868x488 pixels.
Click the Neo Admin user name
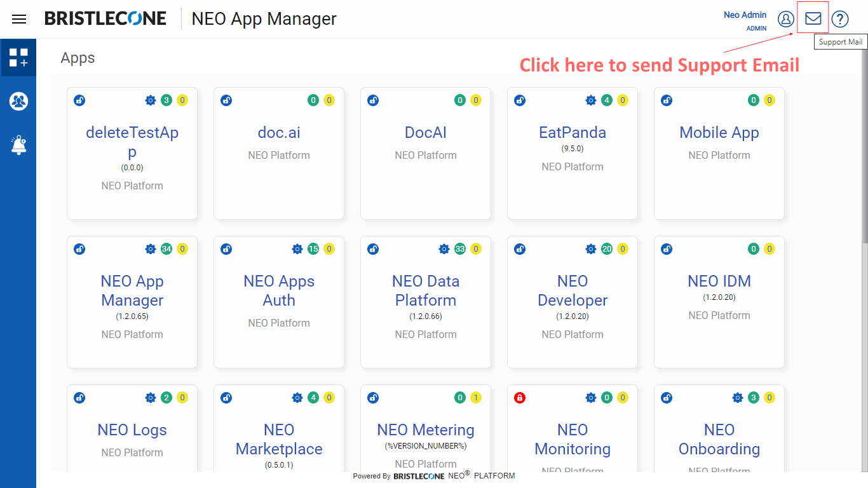(745, 15)
